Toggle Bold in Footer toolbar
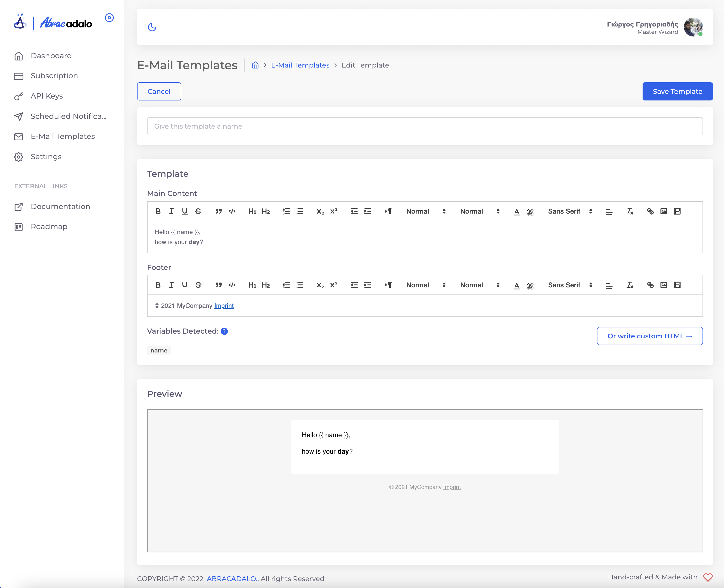This screenshot has height=588, width=724. pos(158,285)
